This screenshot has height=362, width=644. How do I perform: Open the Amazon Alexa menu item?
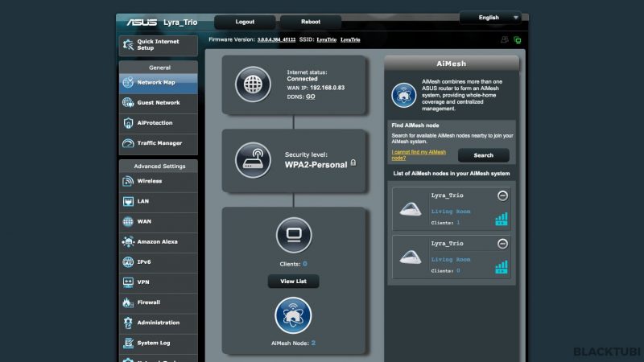coord(158,242)
